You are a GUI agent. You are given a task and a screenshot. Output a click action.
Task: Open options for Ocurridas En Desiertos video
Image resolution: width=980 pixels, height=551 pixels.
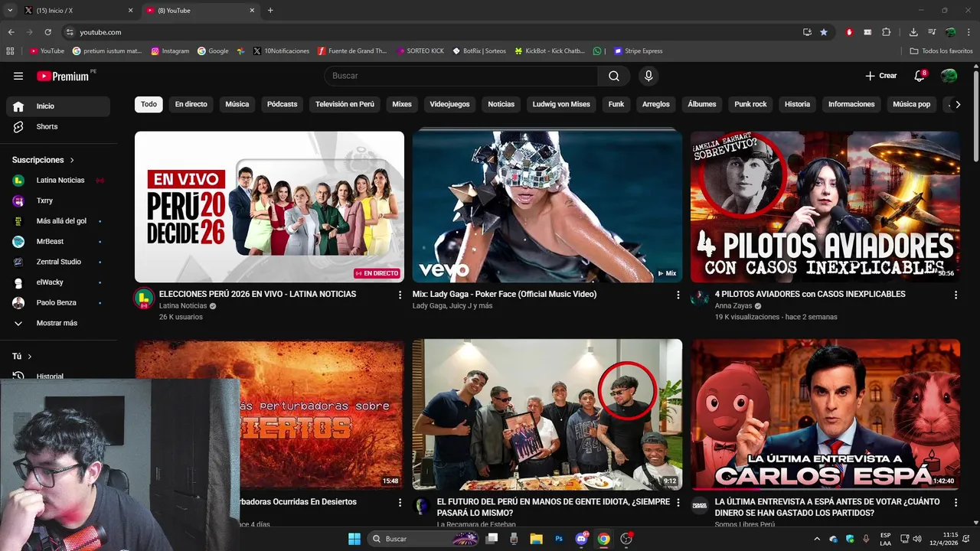(x=400, y=503)
